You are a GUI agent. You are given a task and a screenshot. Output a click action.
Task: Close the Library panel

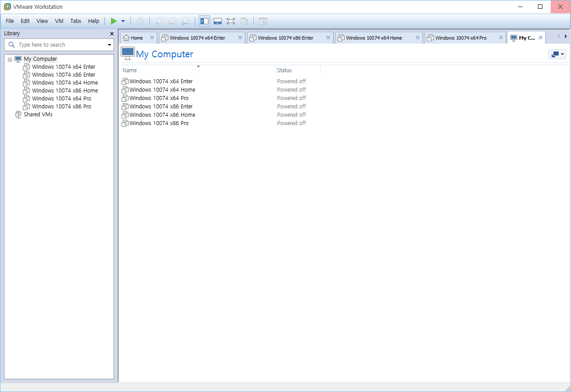111,33
